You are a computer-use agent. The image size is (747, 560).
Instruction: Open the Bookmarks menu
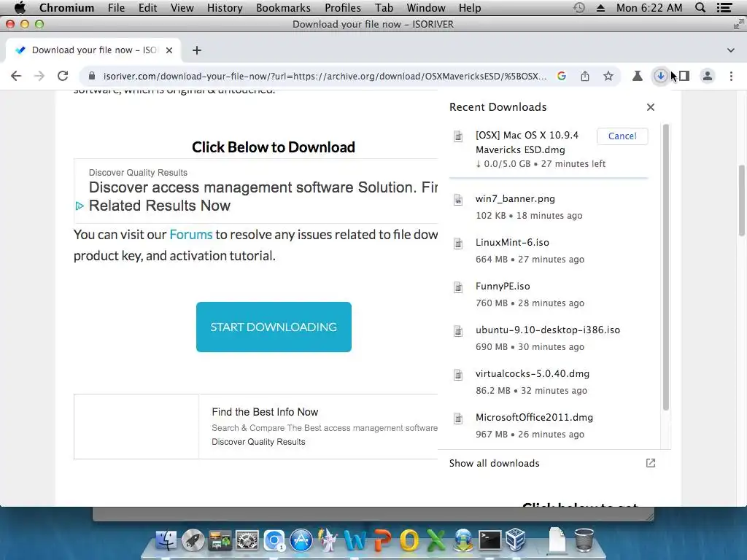[284, 8]
